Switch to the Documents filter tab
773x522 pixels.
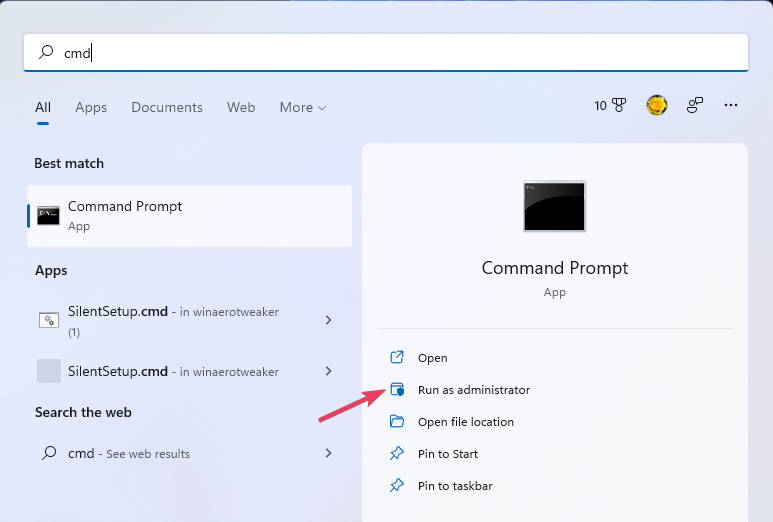coord(167,107)
